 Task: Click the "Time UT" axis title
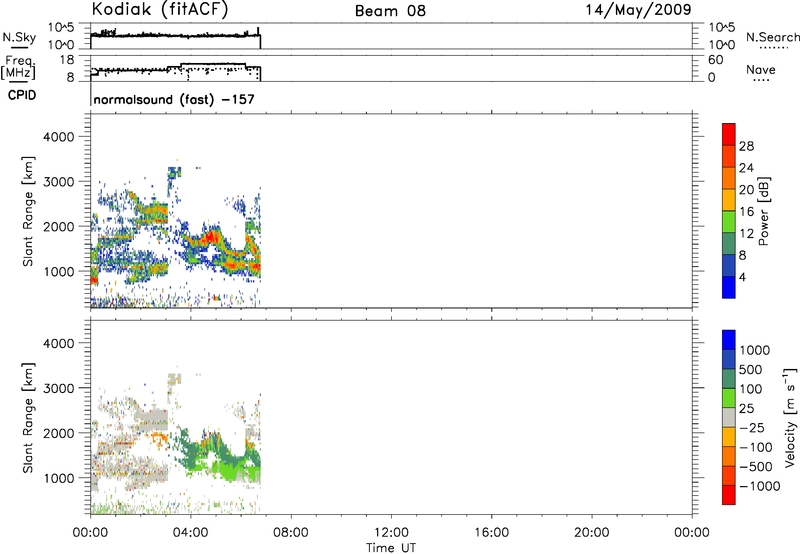coord(391,547)
